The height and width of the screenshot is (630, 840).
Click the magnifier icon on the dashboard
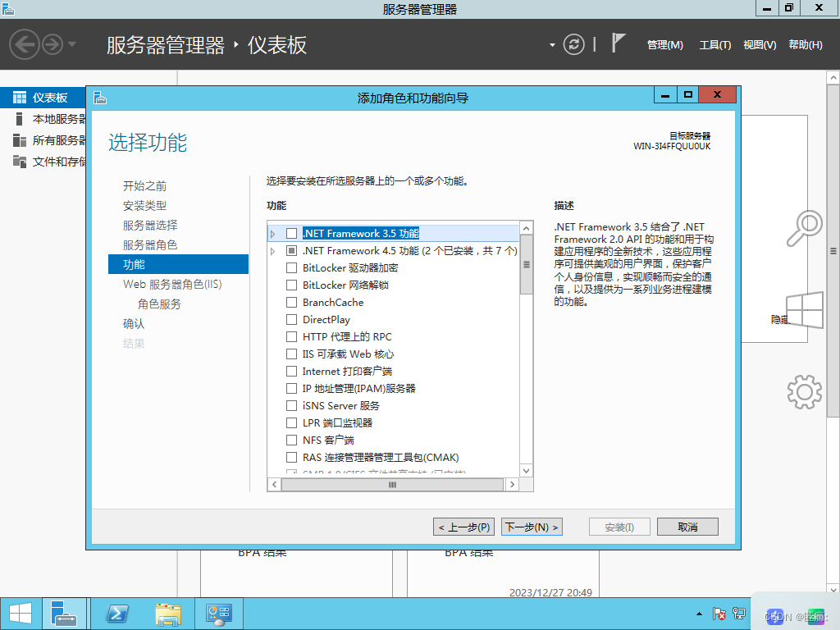click(x=804, y=228)
